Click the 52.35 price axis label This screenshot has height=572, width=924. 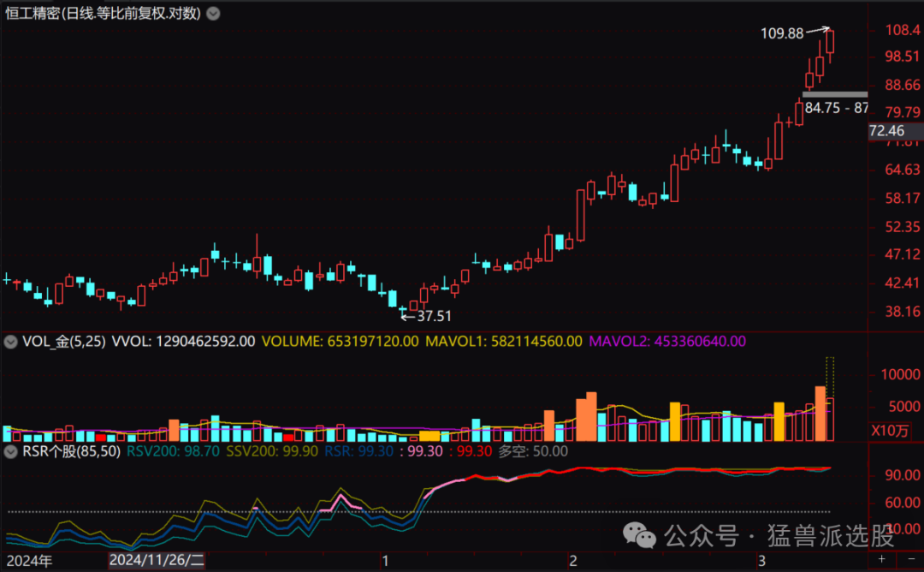(903, 227)
